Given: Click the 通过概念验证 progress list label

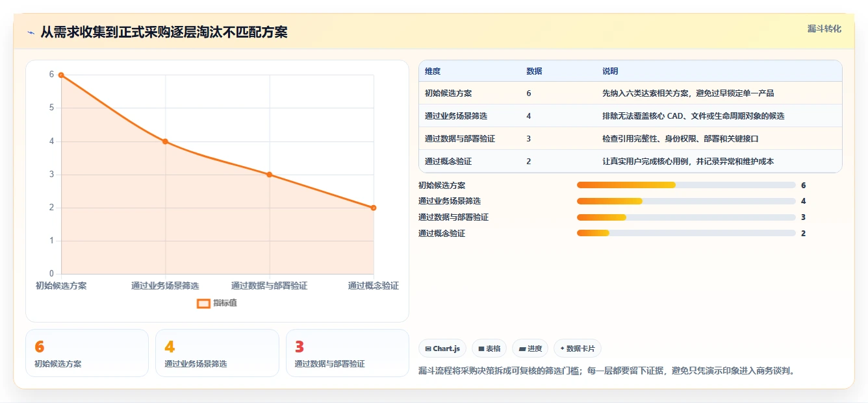Looking at the screenshot, I should [x=442, y=234].
